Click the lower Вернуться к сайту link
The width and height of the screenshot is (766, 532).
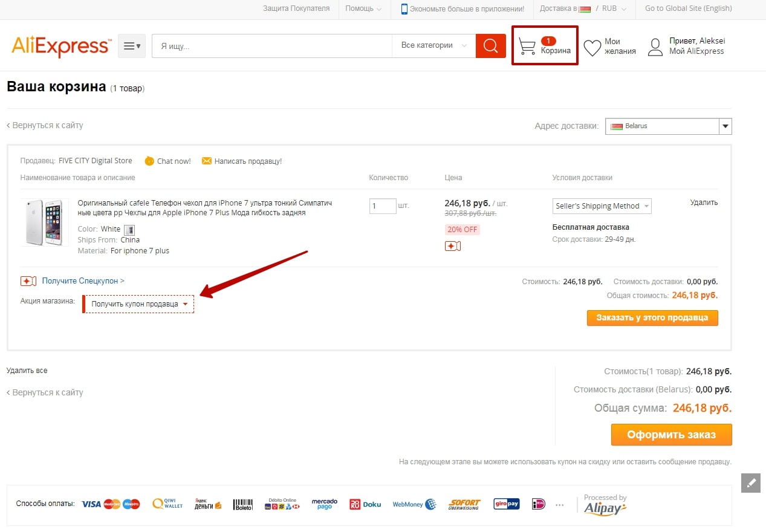(45, 393)
